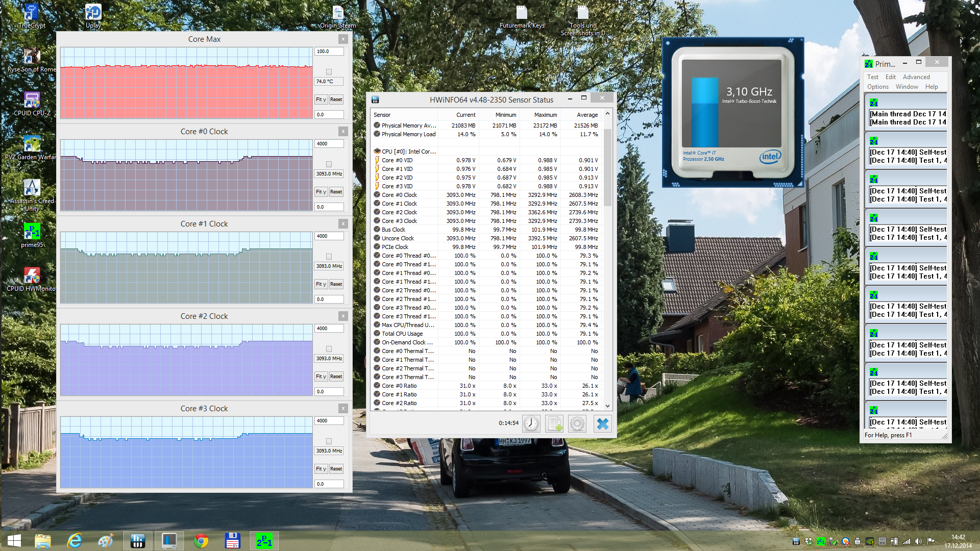Toggle checkbox in Core #2 Clock graph
Image resolution: width=980 pixels, height=551 pixels.
(329, 349)
